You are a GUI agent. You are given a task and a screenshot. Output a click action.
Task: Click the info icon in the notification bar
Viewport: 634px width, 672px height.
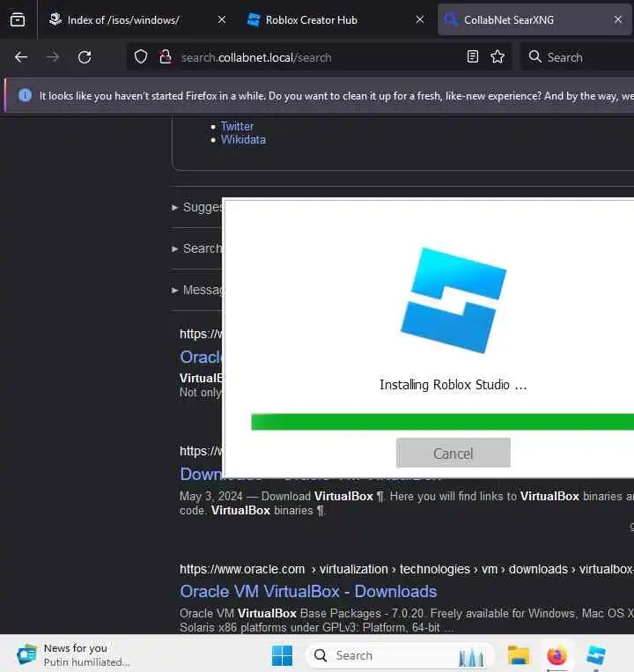point(25,95)
